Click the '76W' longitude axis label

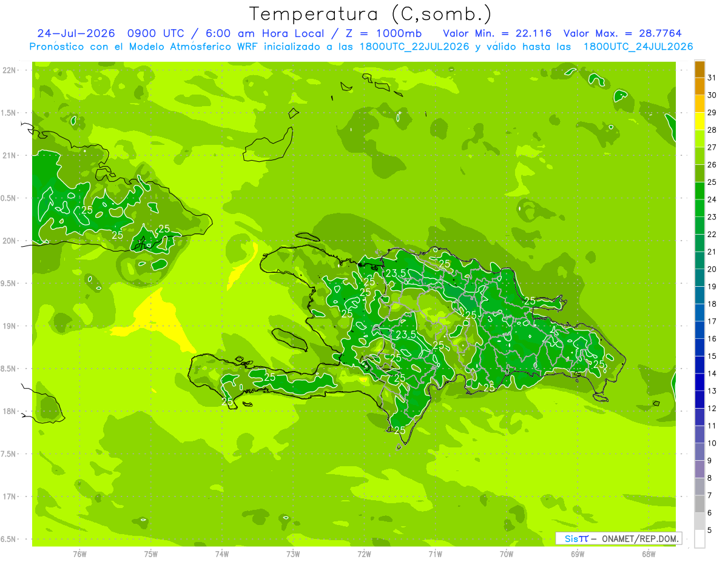coord(79,554)
